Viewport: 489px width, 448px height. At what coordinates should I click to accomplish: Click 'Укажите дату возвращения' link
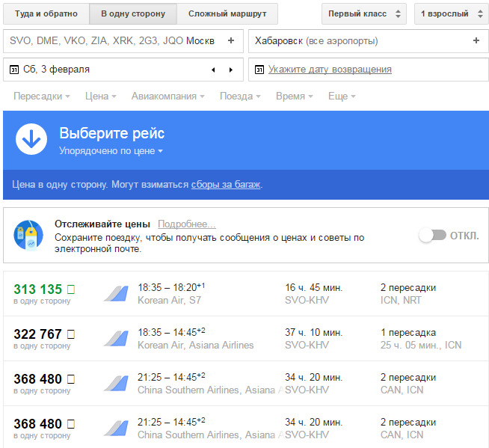pyautogui.click(x=330, y=70)
